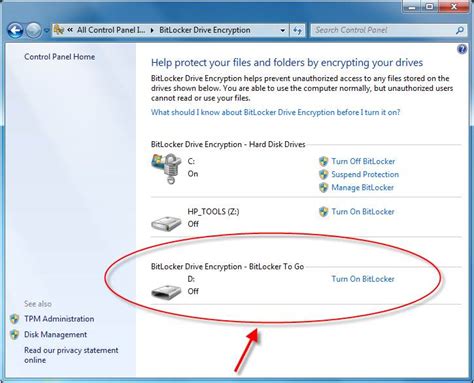The height and width of the screenshot is (383, 474).
Task: Click the Help protect your files heading
Action: [x=287, y=62]
